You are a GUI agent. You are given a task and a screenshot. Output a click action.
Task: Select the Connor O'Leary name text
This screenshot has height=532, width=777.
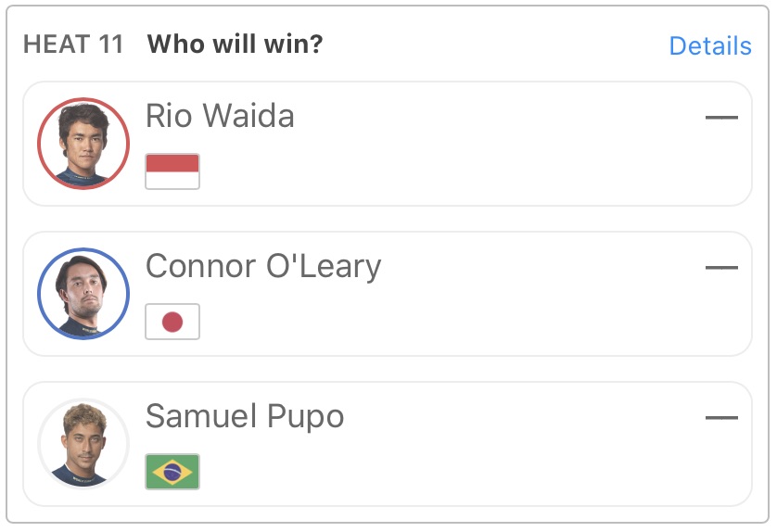tap(263, 266)
